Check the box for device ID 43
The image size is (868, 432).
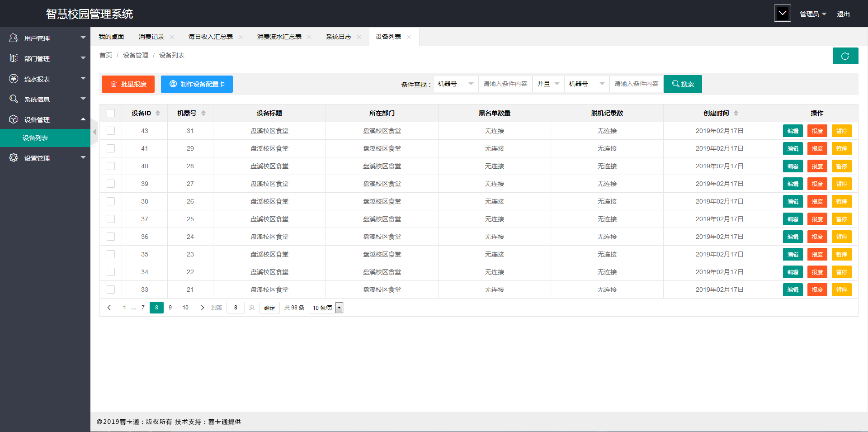coord(111,131)
